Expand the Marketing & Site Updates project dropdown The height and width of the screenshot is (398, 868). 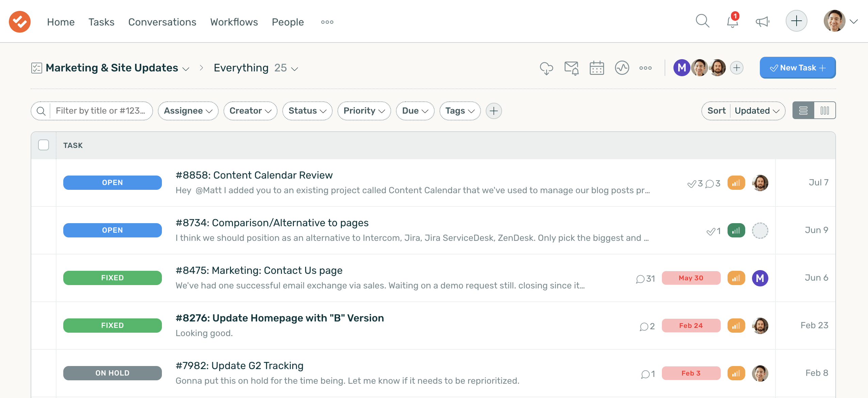tap(186, 69)
